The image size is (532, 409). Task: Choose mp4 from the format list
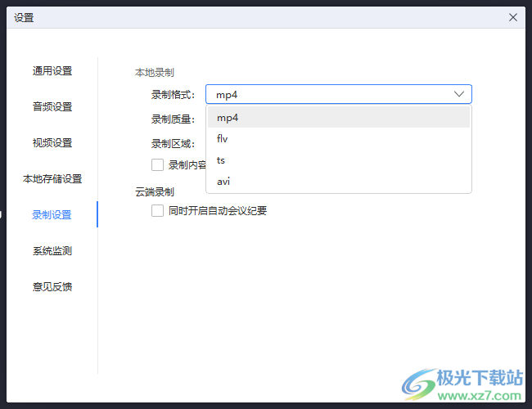tap(339, 117)
